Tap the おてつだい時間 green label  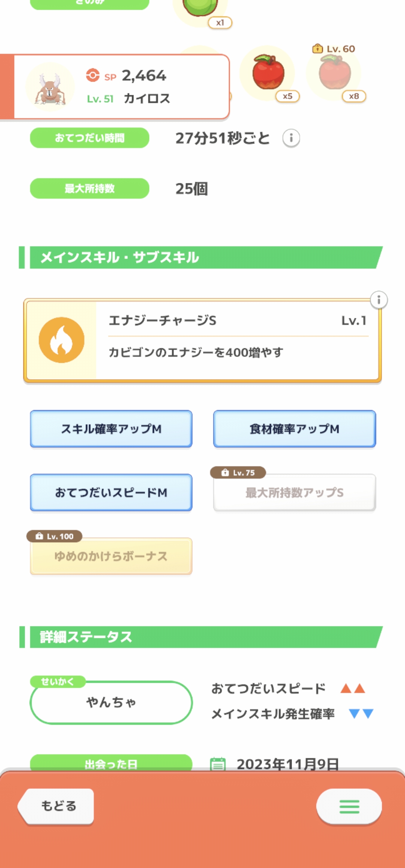90,138
